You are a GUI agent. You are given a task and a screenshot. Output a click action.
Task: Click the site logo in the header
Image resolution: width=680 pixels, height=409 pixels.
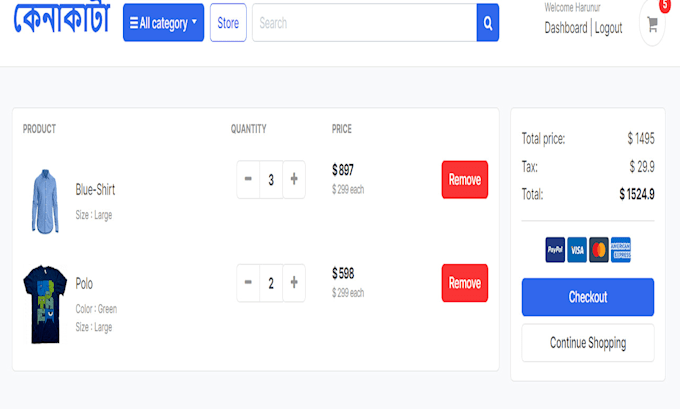coord(62,22)
